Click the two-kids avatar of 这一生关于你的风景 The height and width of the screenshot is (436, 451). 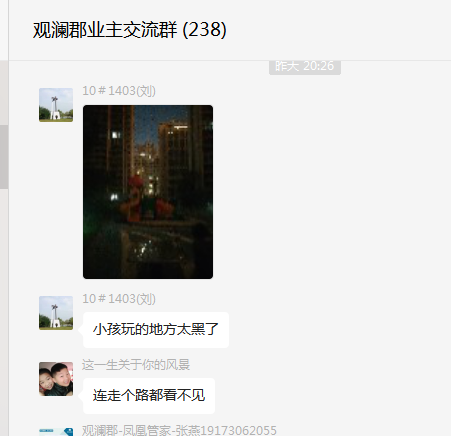(x=56, y=379)
